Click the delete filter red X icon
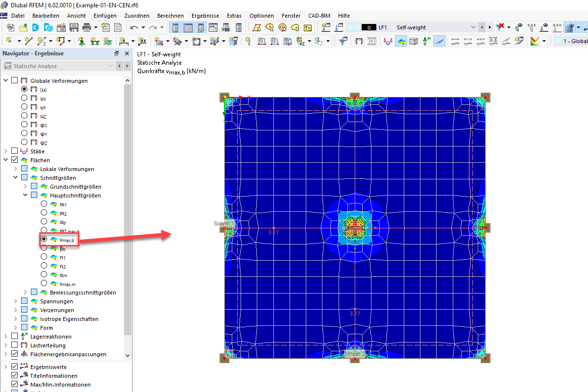 pos(500,27)
